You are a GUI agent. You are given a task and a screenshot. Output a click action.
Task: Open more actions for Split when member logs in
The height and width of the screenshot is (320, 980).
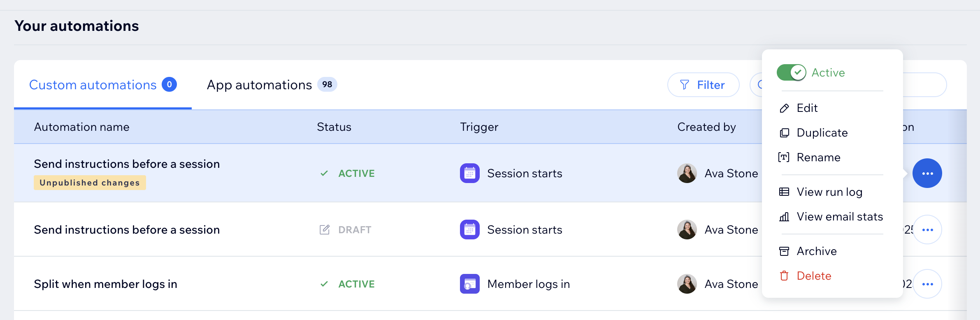pos(927,284)
